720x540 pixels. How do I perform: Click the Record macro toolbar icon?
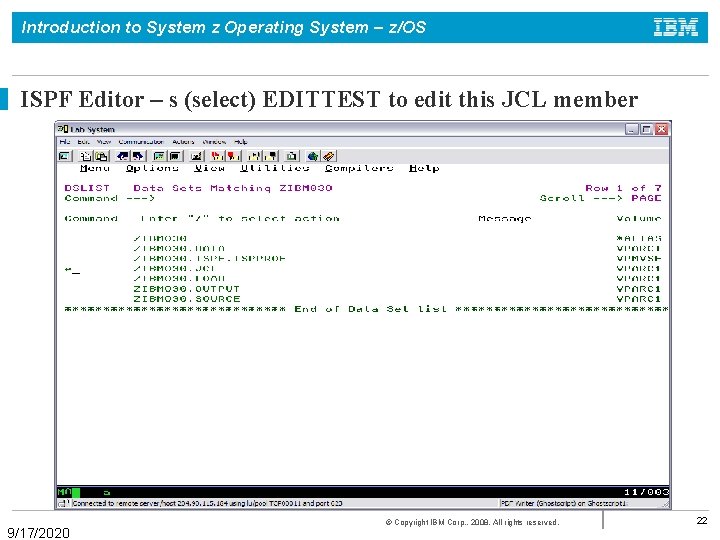tap(217, 156)
